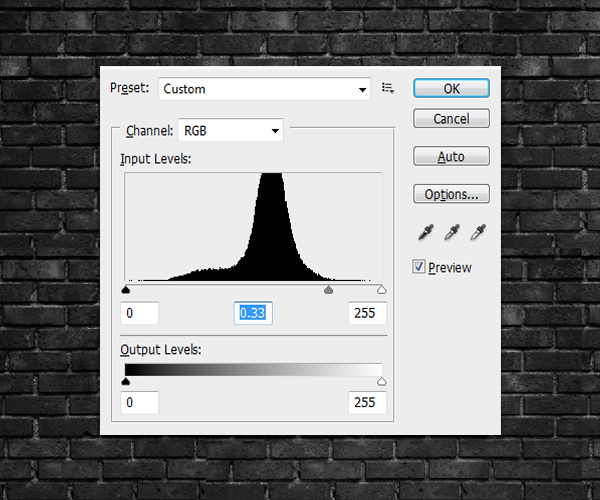Click the input highlight value field 255
600x500 pixels.
[367, 313]
